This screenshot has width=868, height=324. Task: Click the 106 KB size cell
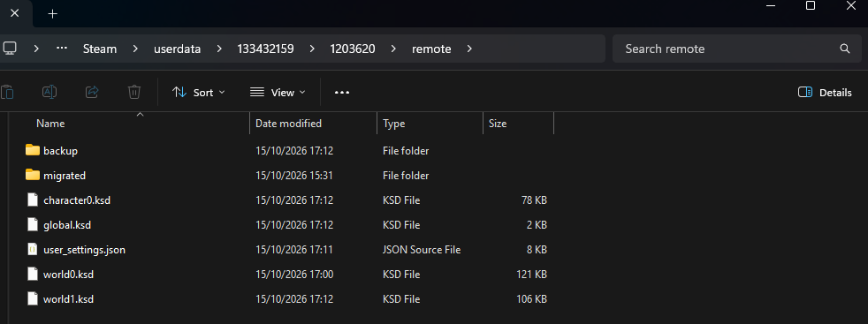coord(531,299)
